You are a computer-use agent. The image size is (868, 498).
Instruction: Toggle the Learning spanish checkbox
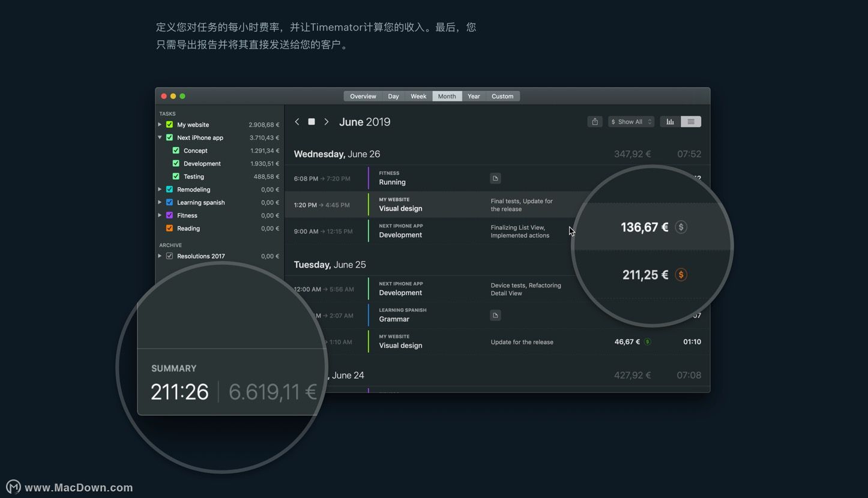pos(169,202)
